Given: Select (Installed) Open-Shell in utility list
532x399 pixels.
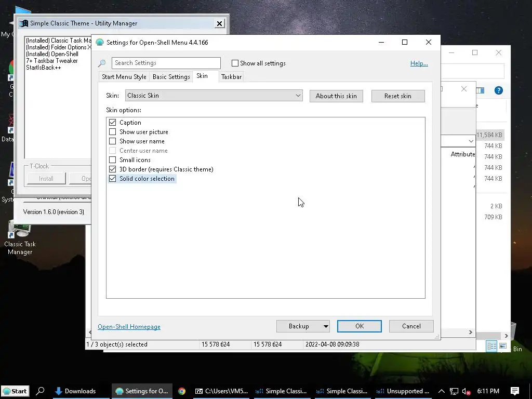Looking at the screenshot, I should pos(52,54).
